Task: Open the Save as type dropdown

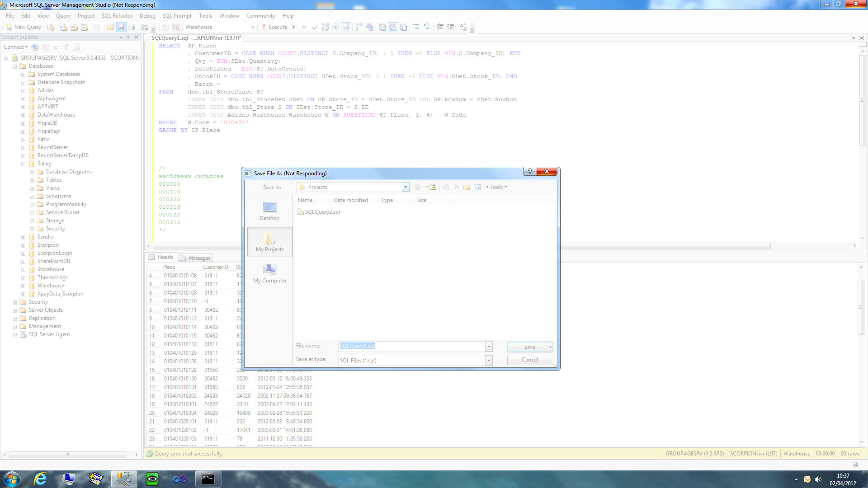Action: click(x=489, y=360)
